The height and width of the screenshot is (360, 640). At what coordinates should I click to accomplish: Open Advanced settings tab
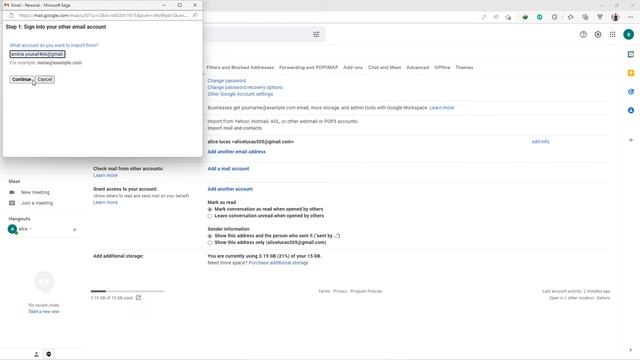click(x=418, y=67)
